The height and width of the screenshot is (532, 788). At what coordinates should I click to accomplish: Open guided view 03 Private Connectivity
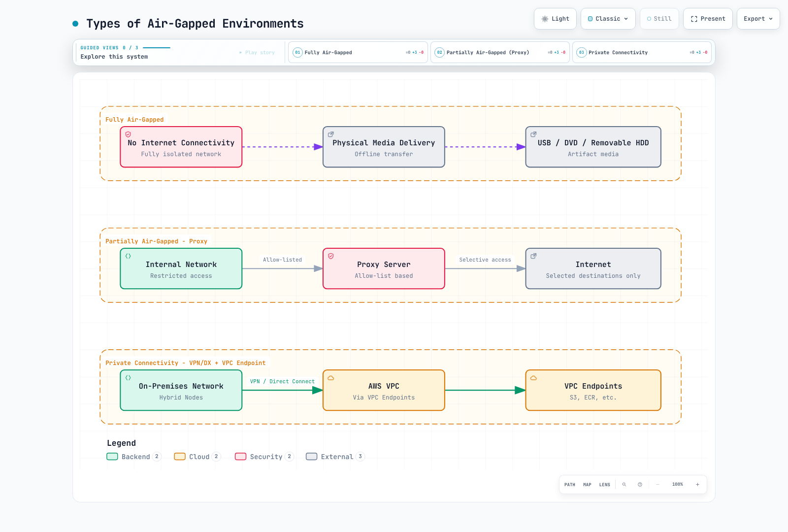pos(642,52)
